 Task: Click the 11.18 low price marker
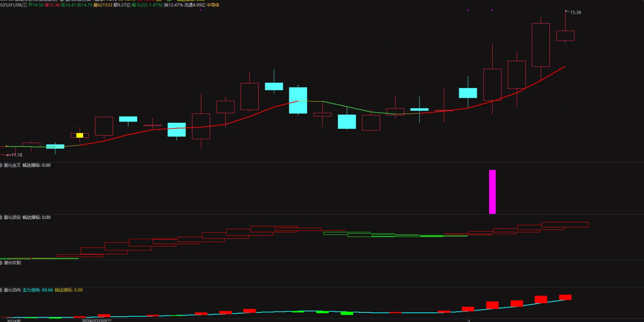(x=16, y=155)
